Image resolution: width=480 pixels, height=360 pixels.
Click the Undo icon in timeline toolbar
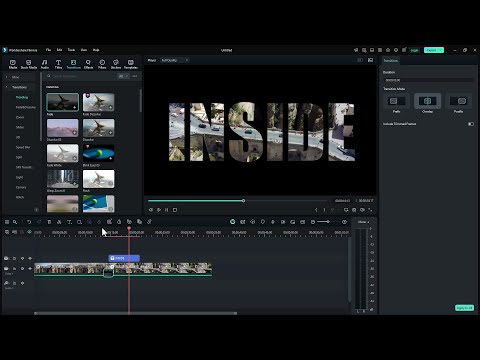pos(29,222)
